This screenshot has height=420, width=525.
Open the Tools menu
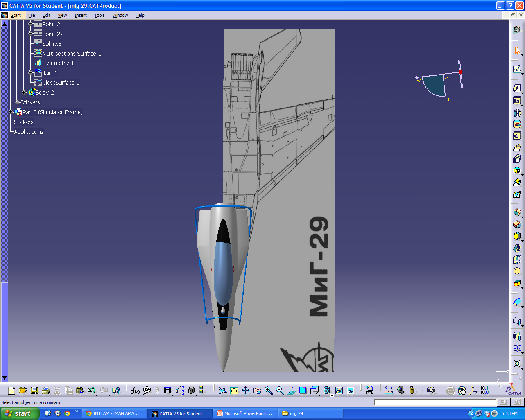pos(99,15)
